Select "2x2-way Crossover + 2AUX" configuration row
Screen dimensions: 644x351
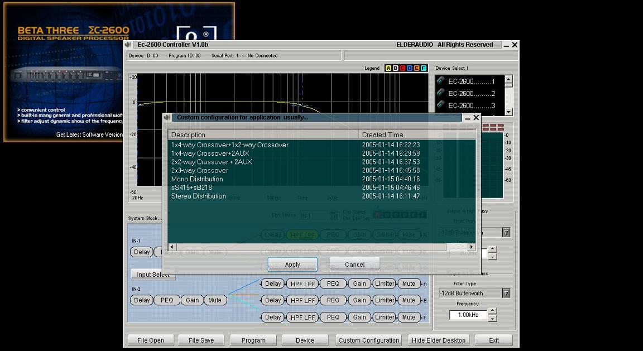point(321,162)
